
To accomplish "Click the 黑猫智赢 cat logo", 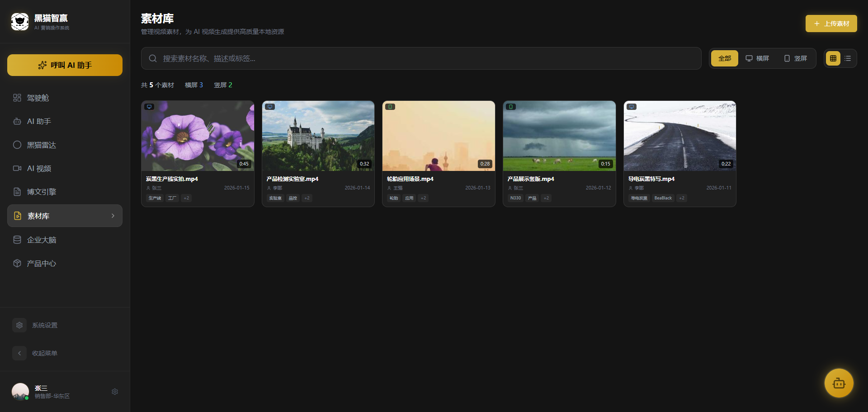I will pos(20,21).
